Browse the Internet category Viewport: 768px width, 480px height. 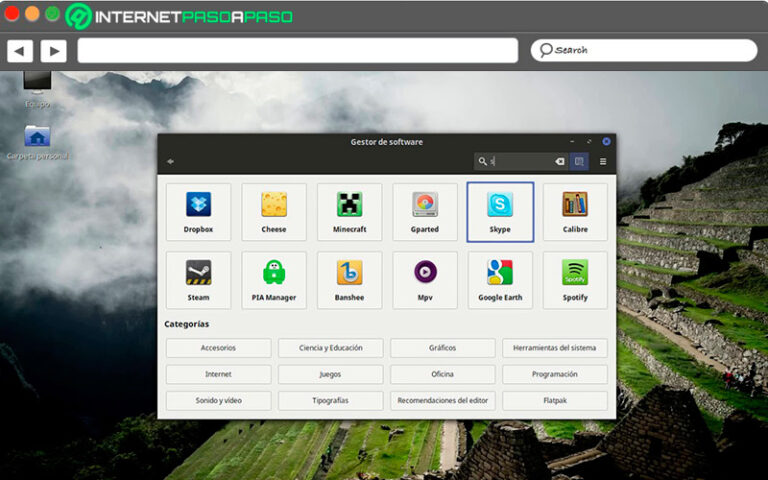(x=218, y=374)
